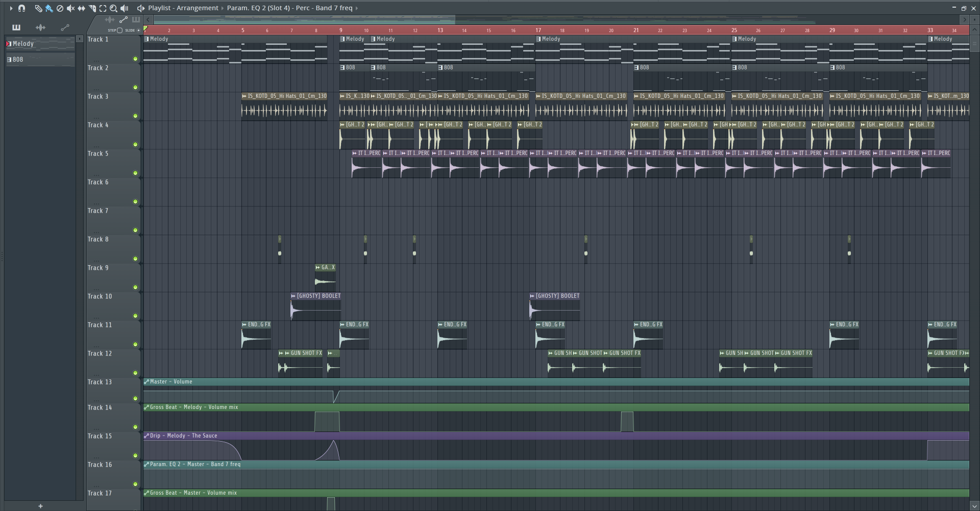Open the playlist options menu arrow

coord(11,8)
